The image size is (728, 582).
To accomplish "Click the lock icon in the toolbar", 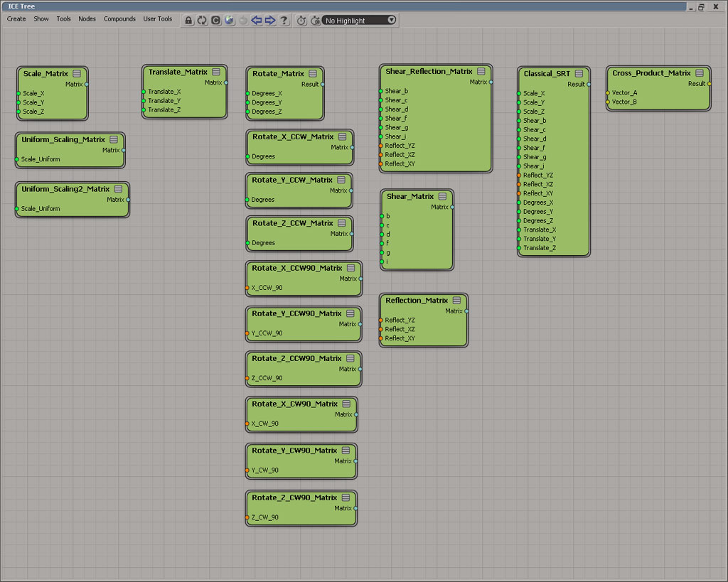I will tap(188, 21).
